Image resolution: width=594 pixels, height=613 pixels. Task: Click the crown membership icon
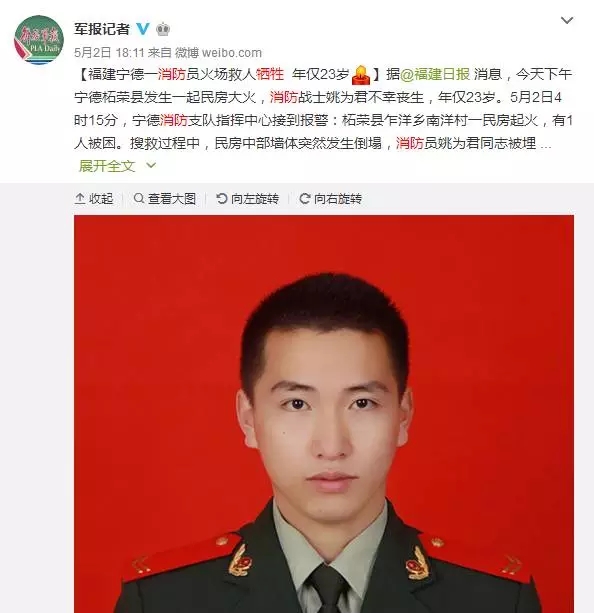tap(163, 29)
